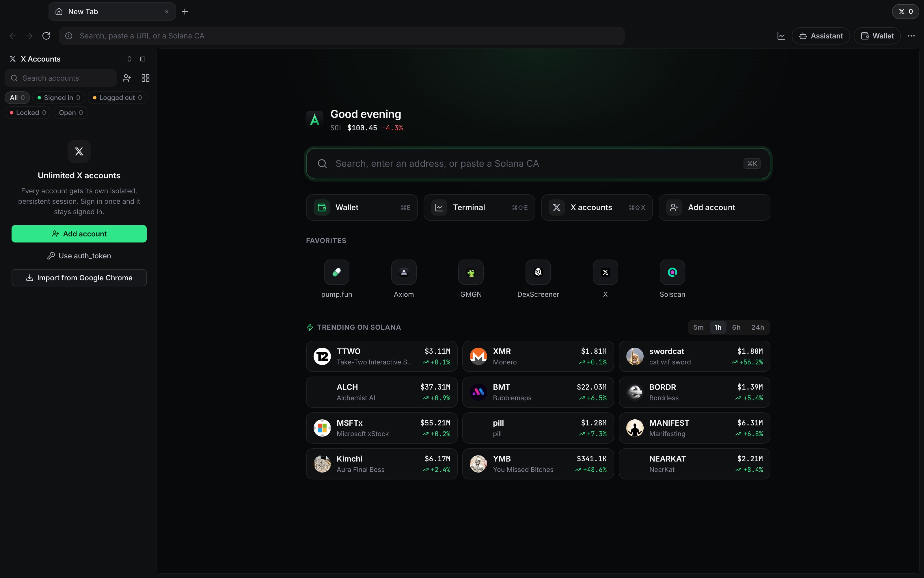Select the 1h trending timeframe
This screenshot has width=924, height=578.
pos(718,327)
